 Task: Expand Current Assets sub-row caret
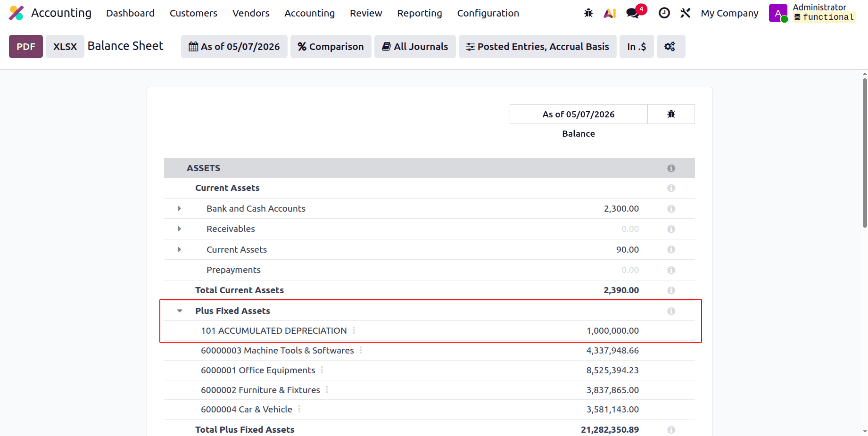coord(179,249)
